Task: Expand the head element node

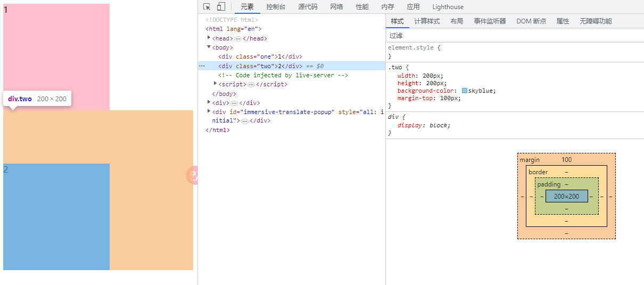Action: click(209, 38)
